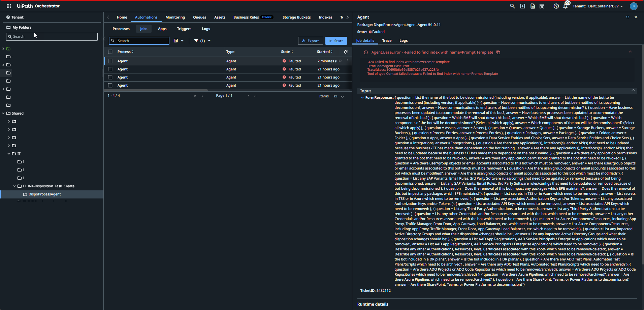The image size is (644, 310).
Task: Check the box for the second Agent job row
Action: click(x=110, y=69)
